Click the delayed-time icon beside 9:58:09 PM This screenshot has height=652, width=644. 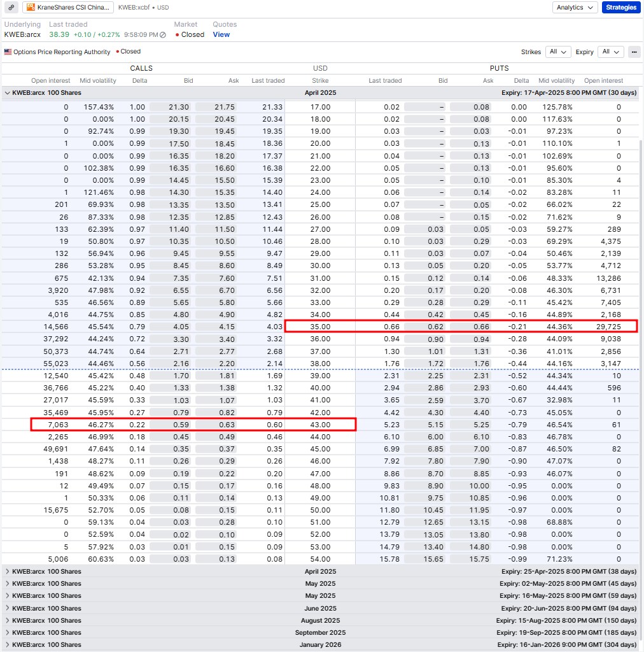tap(163, 35)
